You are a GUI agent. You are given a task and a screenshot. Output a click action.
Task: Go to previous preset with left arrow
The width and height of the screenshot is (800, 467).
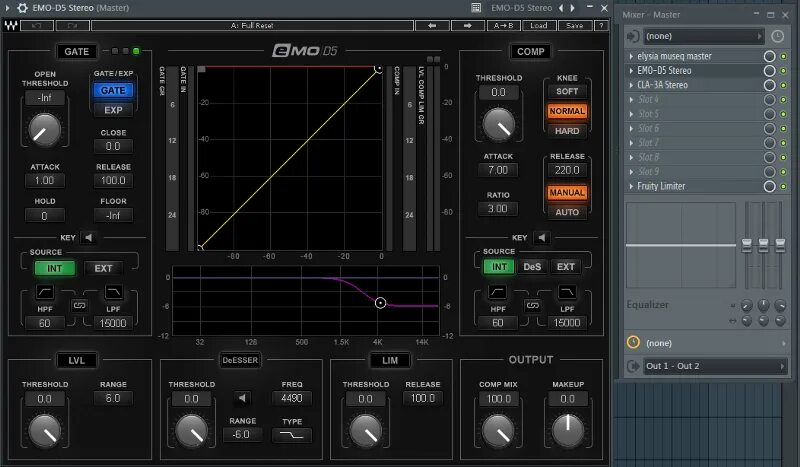pos(432,26)
